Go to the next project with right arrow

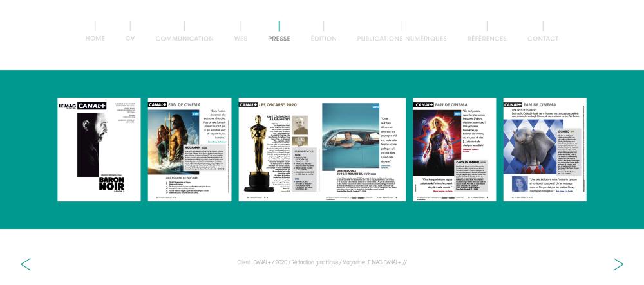click(x=618, y=264)
